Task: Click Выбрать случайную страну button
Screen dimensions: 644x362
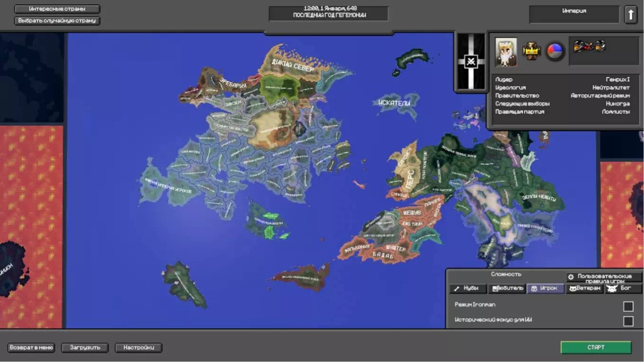Action: click(x=57, y=21)
